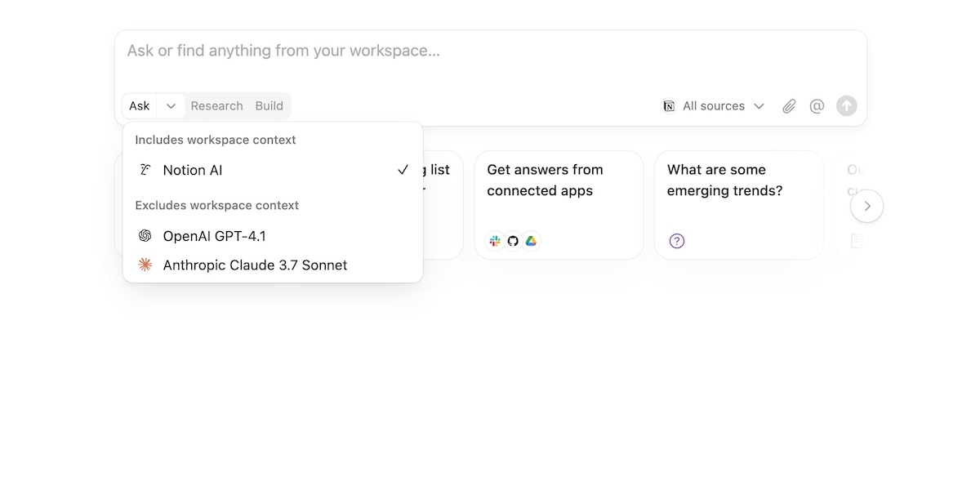Click the purple question mark icon
The image size is (980, 490).
(677, 241)
